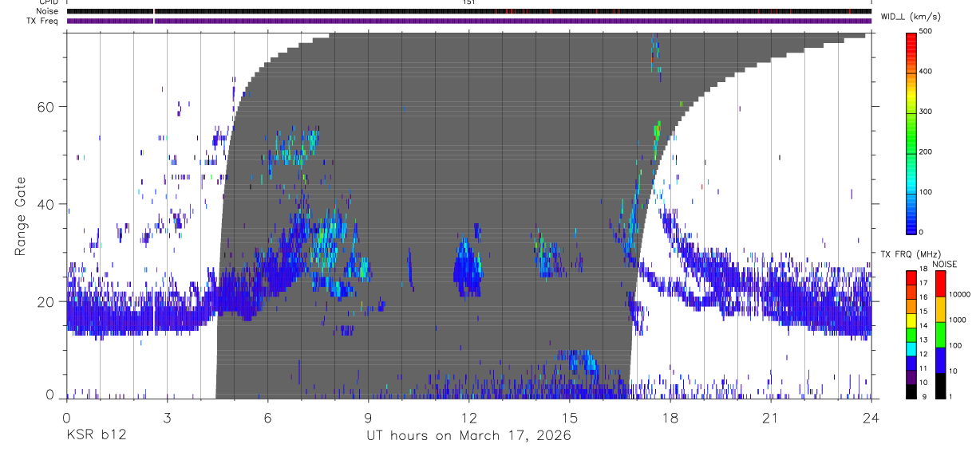Screen dimensions: 980x452
Task: Click the CPID value 151
Action: (x=468, y=2)
